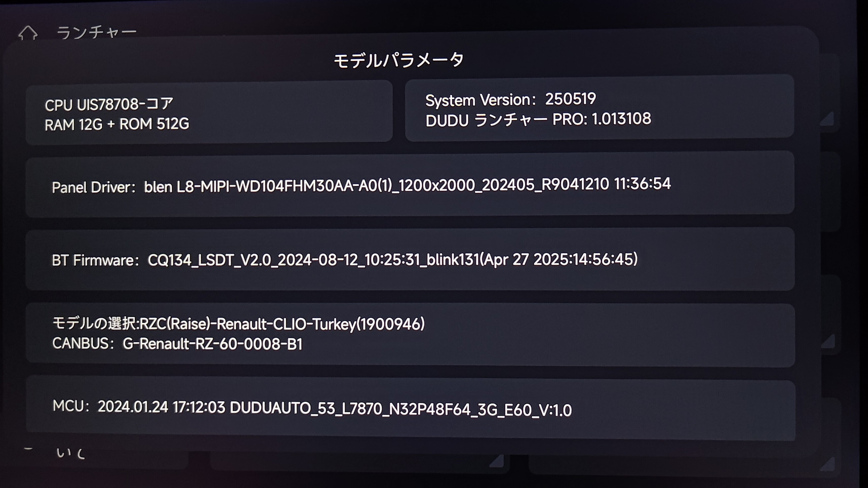
Task: Tap the 1.013108 launcher version number
Action: coord(621,119)
